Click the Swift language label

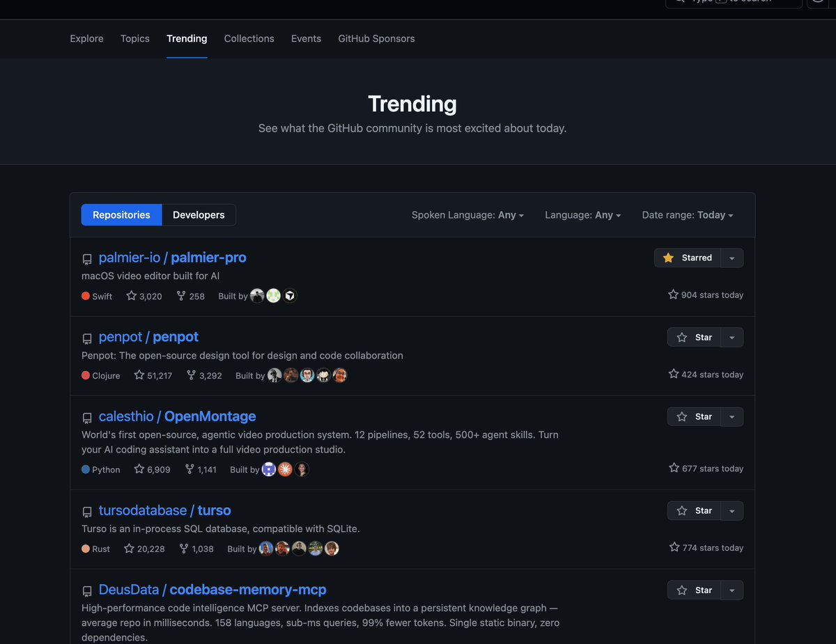(x=97, y=296)
